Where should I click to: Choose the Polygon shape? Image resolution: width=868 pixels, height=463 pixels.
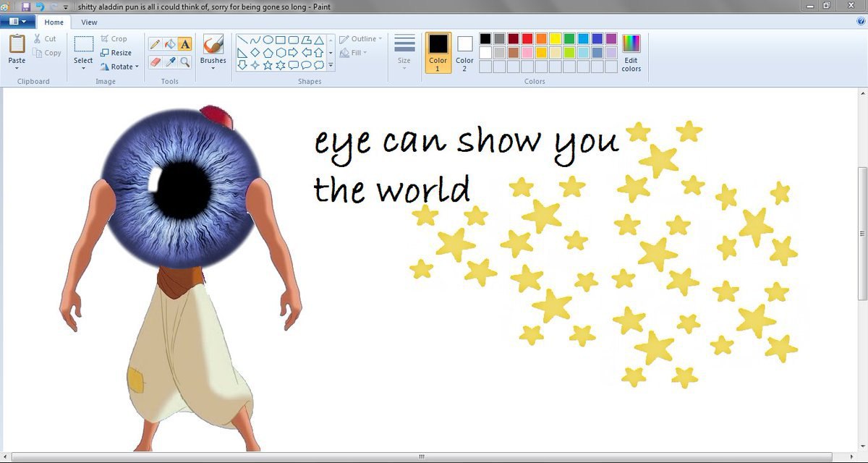click(x=306, y=41)
